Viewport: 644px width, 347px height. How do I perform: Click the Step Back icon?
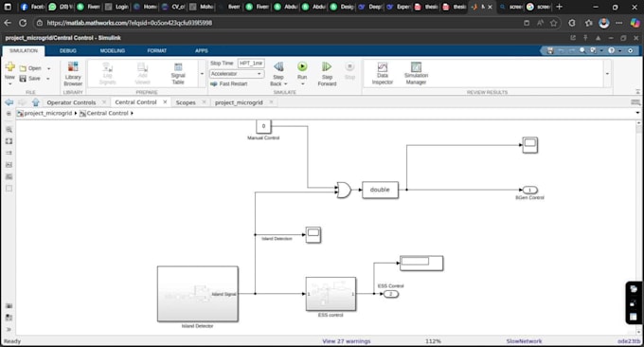pyautogui.click(x=278, y=66)
